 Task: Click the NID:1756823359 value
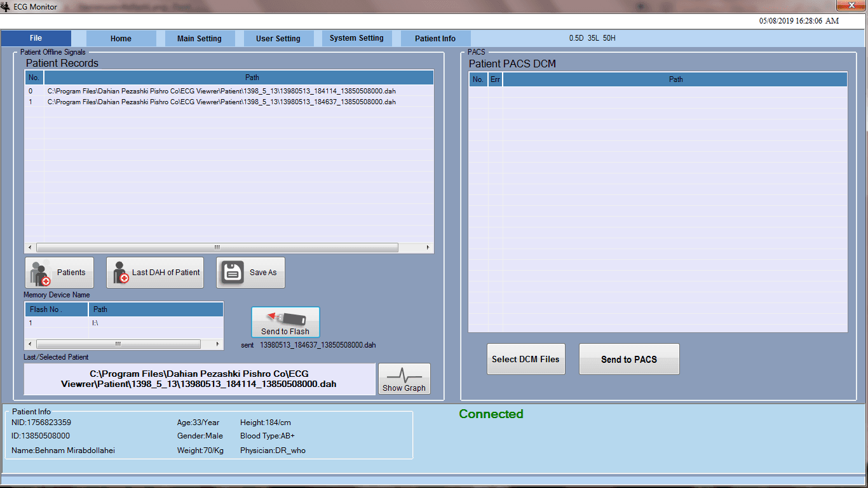pyautogui.click(x=41, y=423)
